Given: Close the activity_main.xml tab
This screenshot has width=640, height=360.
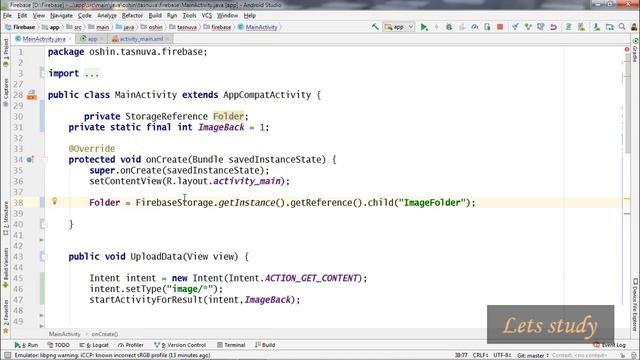Looking at the screenshot, I should [167, 39].
